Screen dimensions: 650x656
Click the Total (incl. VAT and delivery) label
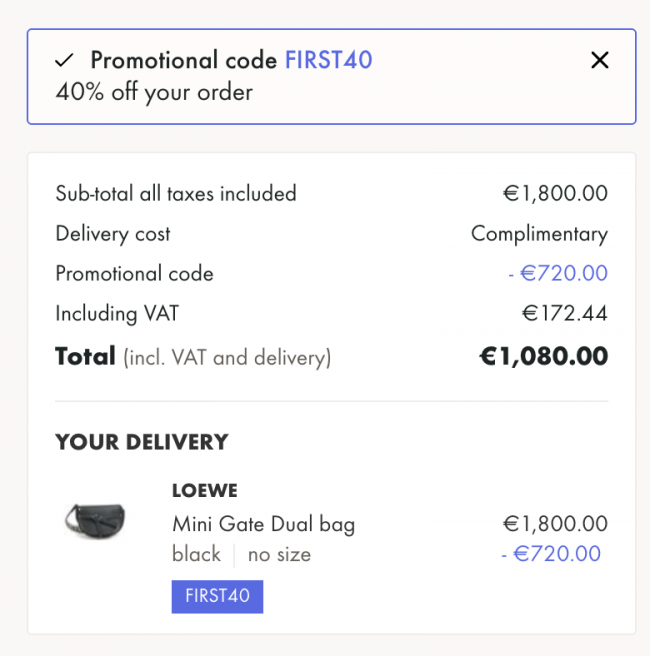(x=193, y=357)
